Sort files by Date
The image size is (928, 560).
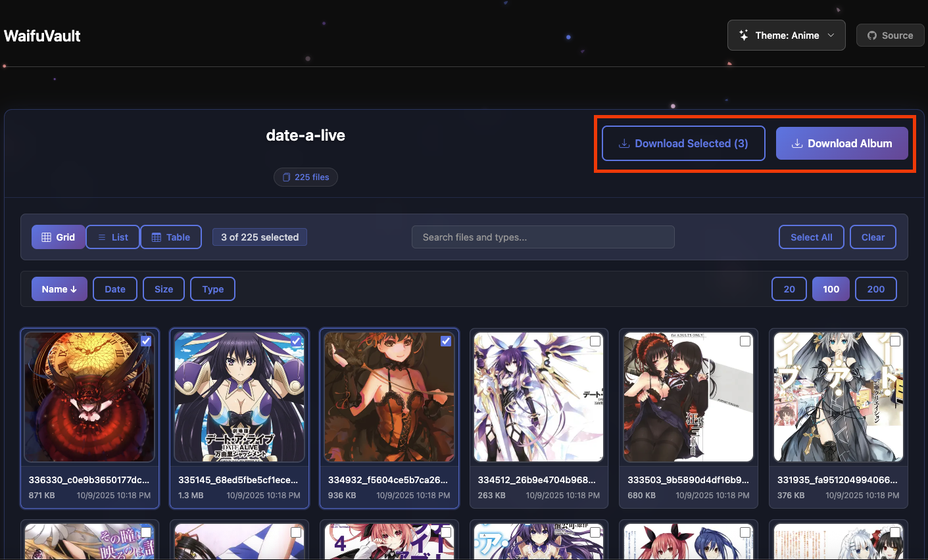point(115,289)
